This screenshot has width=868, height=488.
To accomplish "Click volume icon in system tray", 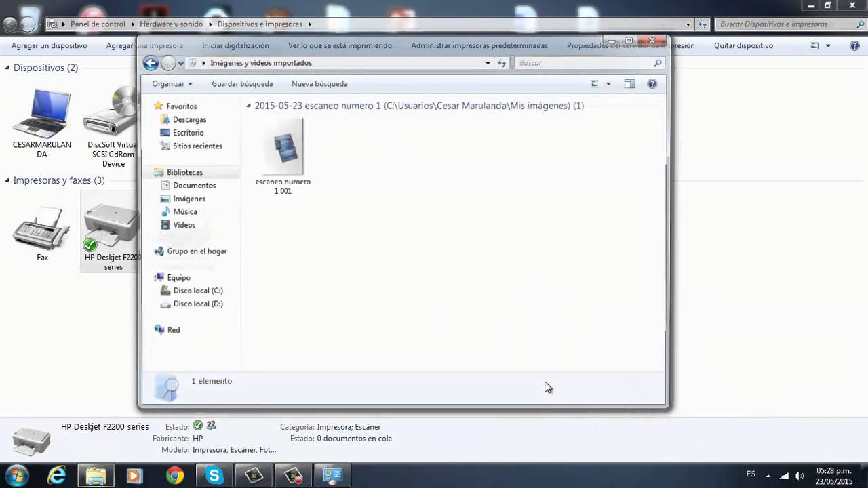I will click(x=799, y=475).
